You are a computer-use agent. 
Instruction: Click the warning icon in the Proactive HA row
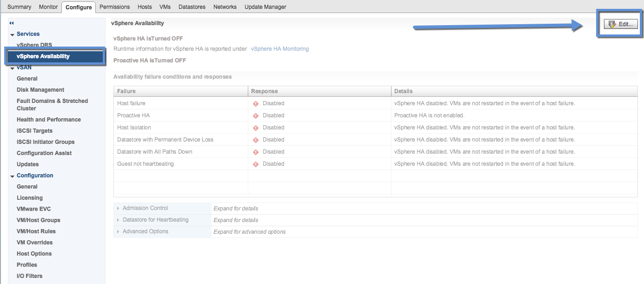click(x=256, y=115)
